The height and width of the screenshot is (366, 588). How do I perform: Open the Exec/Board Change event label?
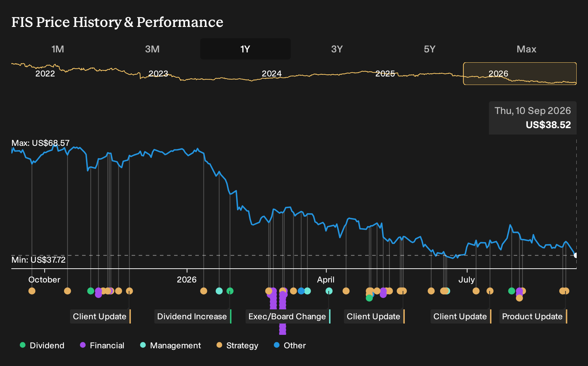[288, 316]
